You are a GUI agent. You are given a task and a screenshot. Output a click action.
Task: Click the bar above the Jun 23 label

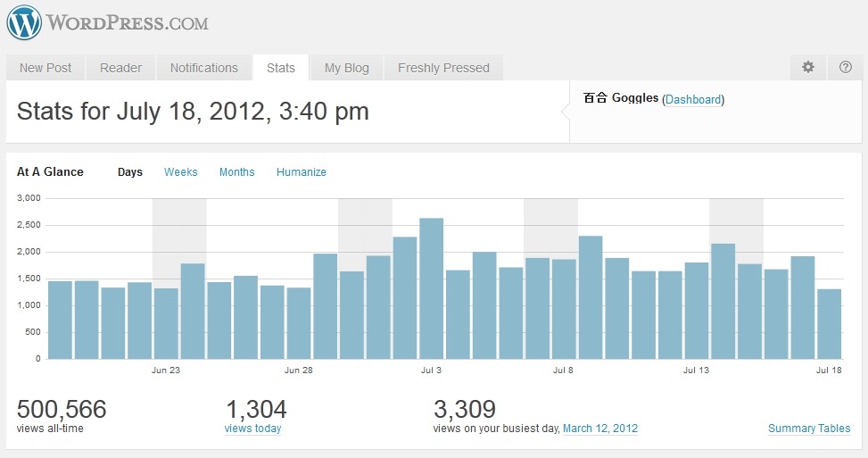pyautogui.click(x=166, y=323)
